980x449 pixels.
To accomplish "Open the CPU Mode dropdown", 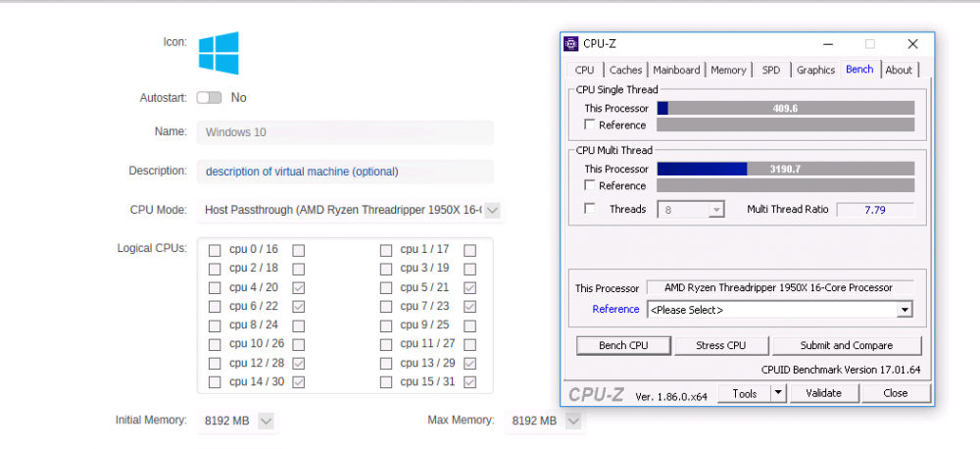I will (x=493, y=210).
